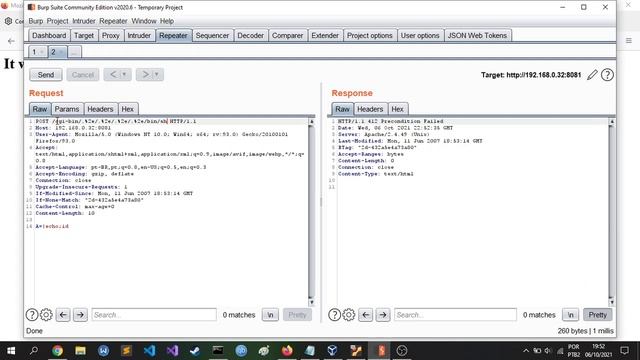Open taskbar search magnifier
640x360 pixels.
(x=34, y=351)
